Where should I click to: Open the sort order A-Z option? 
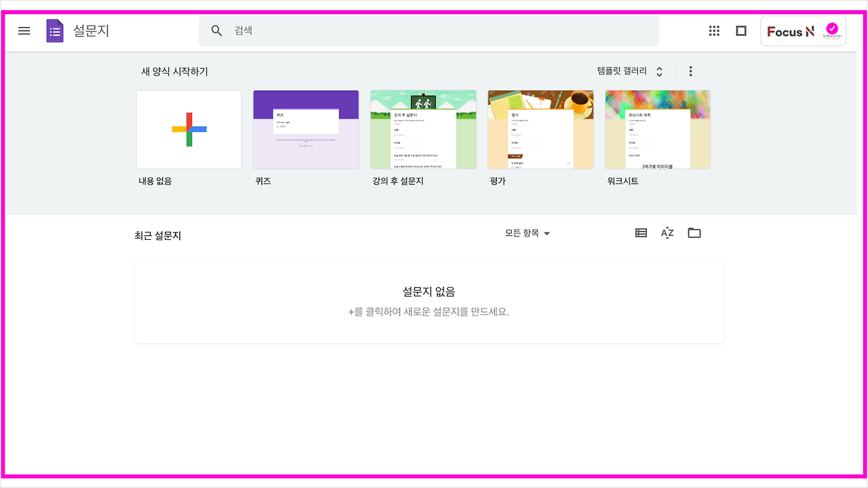click(x=667, y=232)
